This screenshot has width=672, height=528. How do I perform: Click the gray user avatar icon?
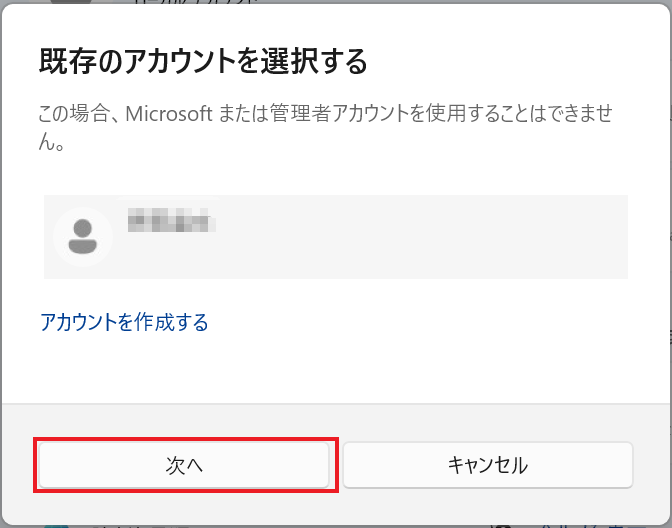point(82,237)
